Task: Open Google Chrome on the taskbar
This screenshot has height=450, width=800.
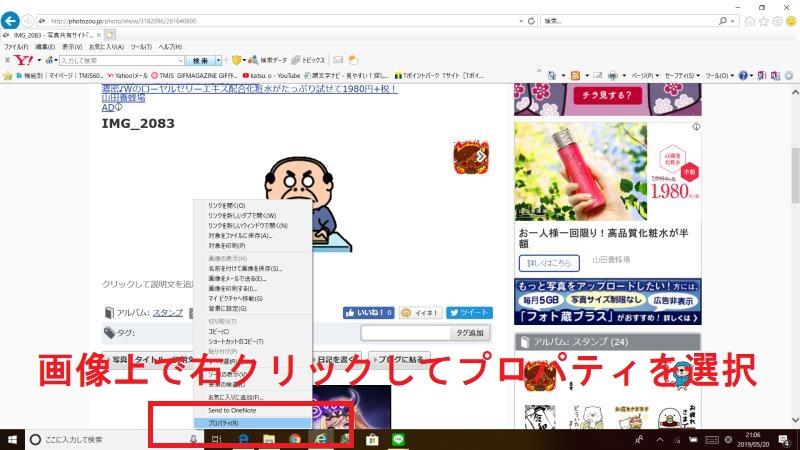Action: pyautogui.click(x=295, y=439)
